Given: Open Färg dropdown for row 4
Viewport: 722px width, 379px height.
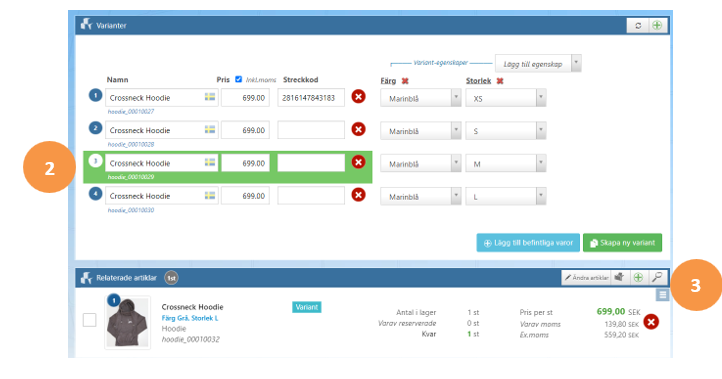Looking at the screenshot, I should 420,197.
